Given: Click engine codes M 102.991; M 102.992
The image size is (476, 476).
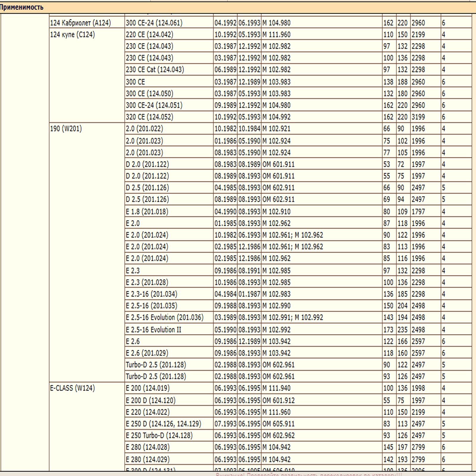Looking at the screenshot, I should point(293,317).
